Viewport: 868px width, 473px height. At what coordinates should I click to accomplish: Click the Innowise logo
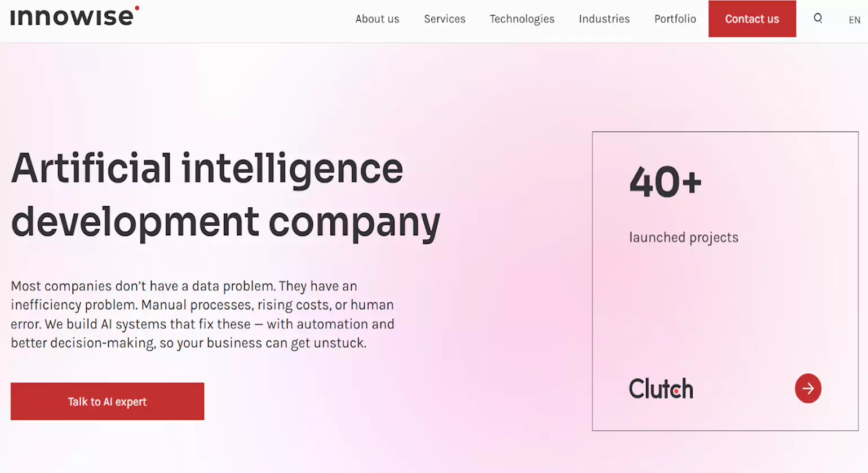pyautogui.click(x=74, y=16)
